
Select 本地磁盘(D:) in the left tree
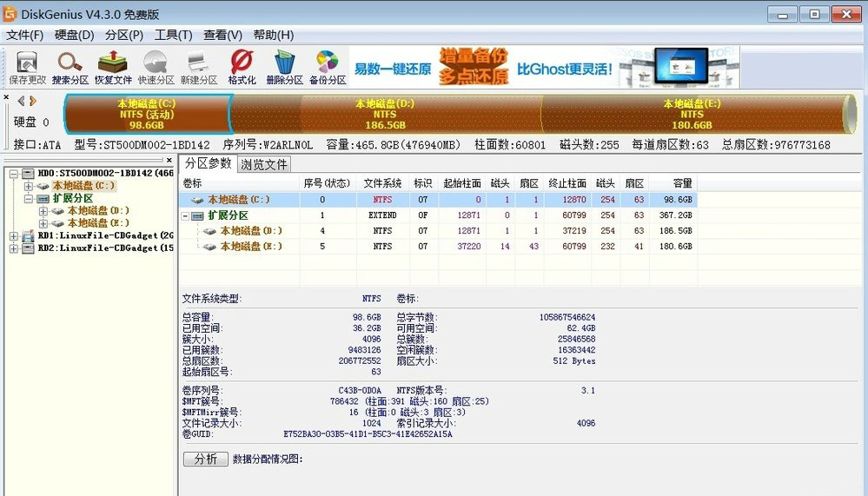(98, 211)
